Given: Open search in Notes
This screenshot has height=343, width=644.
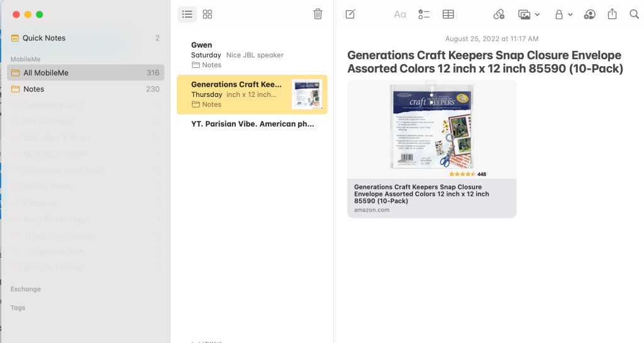Looking at the screenshot, I should [x=634, y=14].
